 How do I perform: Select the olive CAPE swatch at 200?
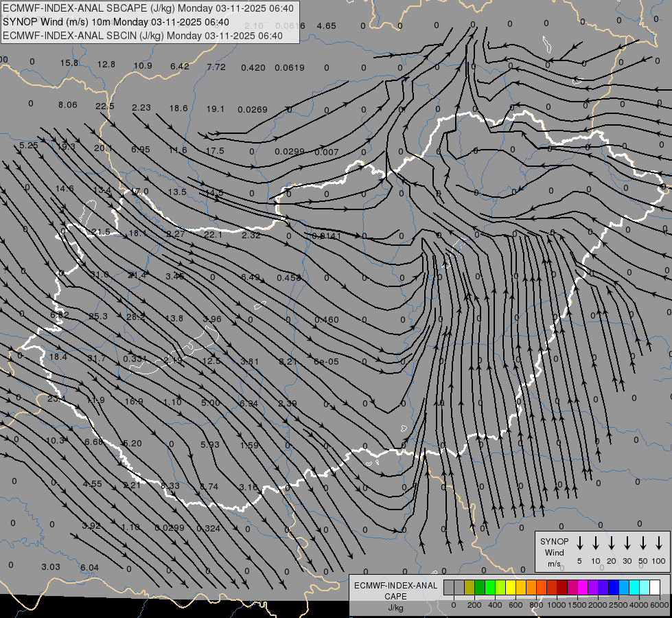pyautogui.click(x=470, y=587)
